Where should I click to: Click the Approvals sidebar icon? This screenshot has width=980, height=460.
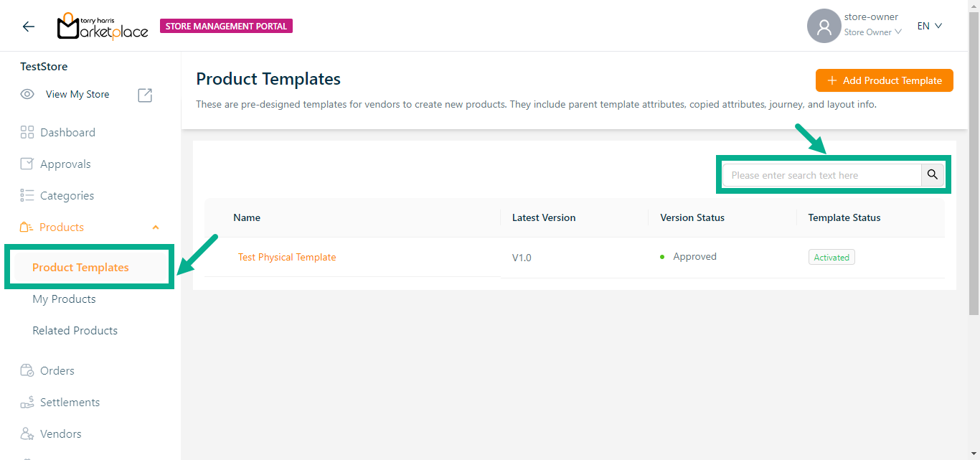pyautogui.click(x=27, y=164)
